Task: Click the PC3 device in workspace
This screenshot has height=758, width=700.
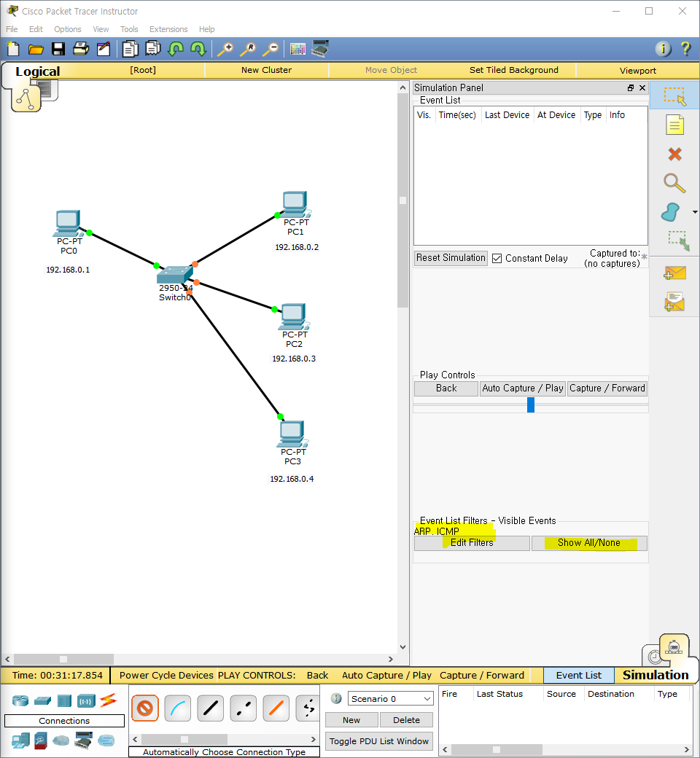Action: tap(292, 434)
